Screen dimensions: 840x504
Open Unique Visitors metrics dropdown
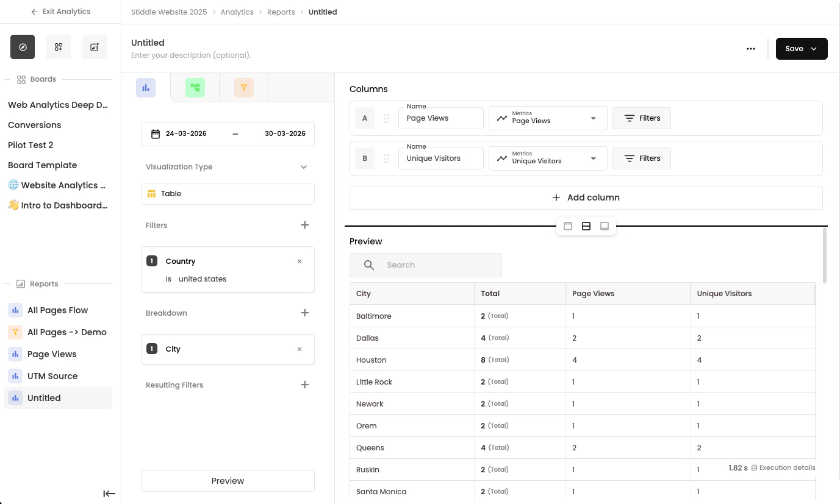(548, 158)
